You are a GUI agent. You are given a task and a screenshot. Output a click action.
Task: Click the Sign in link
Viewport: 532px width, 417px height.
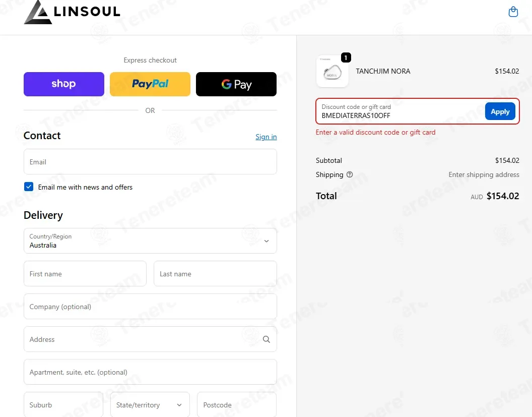(x=266, y=137)
